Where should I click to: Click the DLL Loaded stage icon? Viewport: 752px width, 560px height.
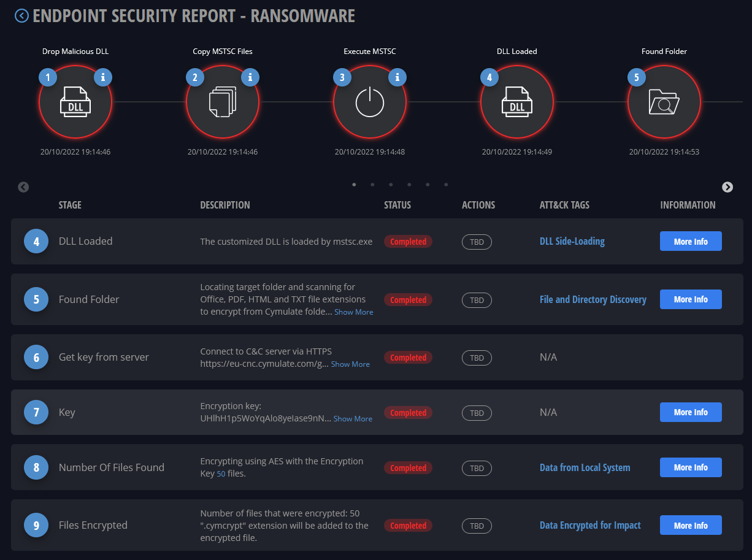pos(516,101)
